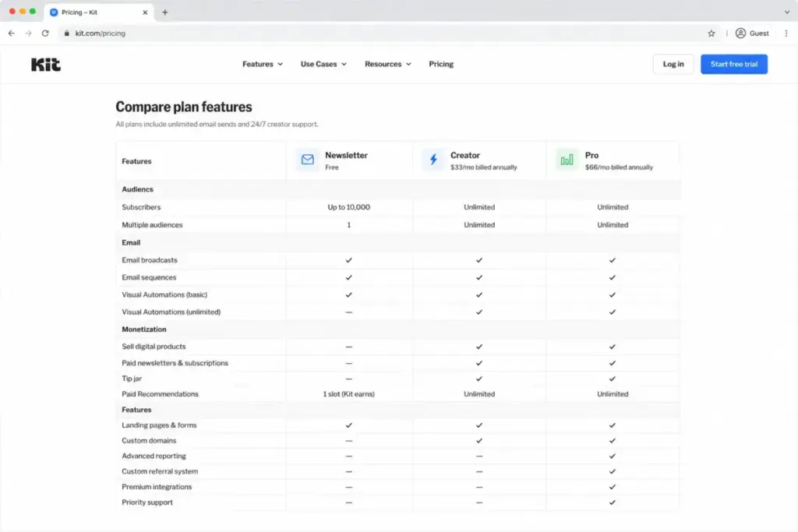Image resolution: width=798 pixels, height=532 pixels.
Task: Click Paid Recommendations row label
Action: pos(160,393)
